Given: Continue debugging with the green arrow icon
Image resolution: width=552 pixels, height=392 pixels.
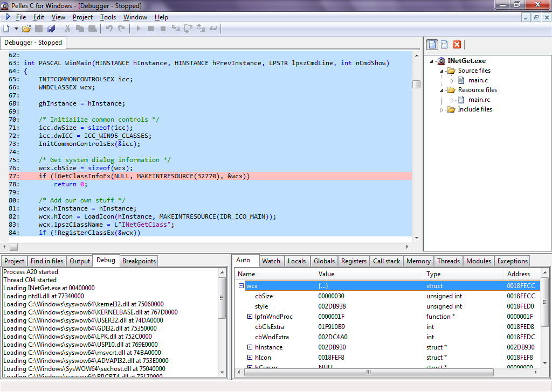Looking at the screenshot, I should point(138,29).
